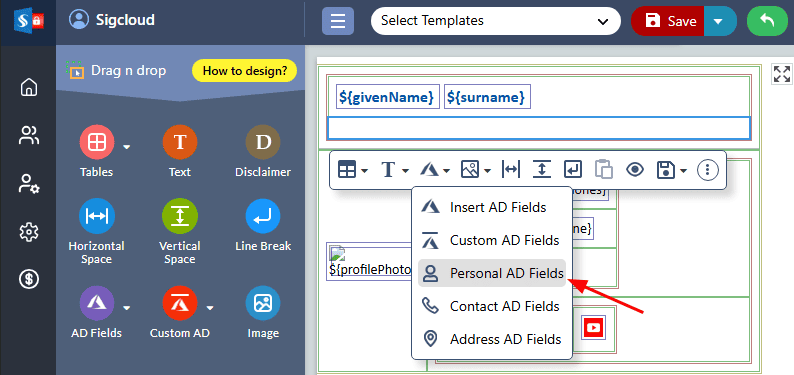Viewport: 794px width, 375px height.
Task: Click the green undo arrow button
Action: (767, 21)
